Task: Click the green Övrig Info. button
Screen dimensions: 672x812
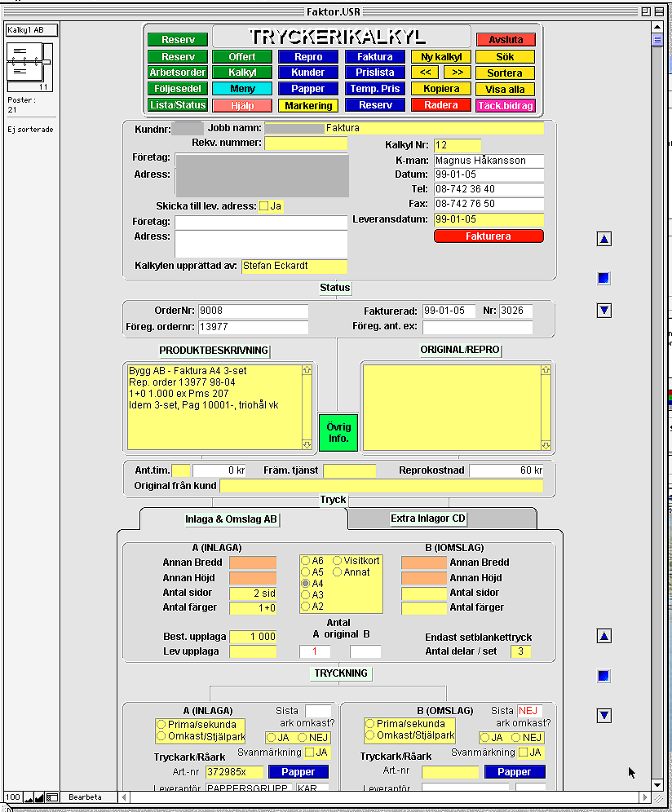Action: tap(338, 432)
